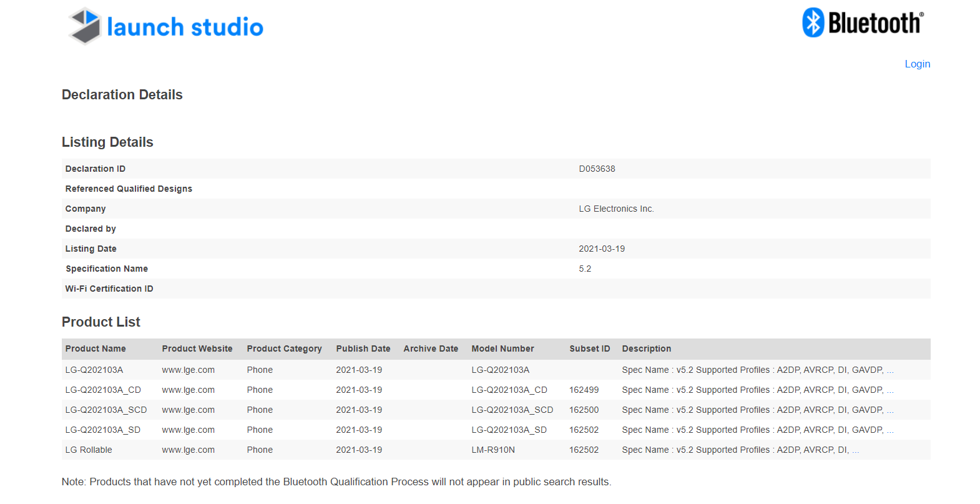Viewport: 980px width, 504px height.
Task: Expand the description ellipsis for LG-Q202103A_SD row
Action: tap(890, 430)
